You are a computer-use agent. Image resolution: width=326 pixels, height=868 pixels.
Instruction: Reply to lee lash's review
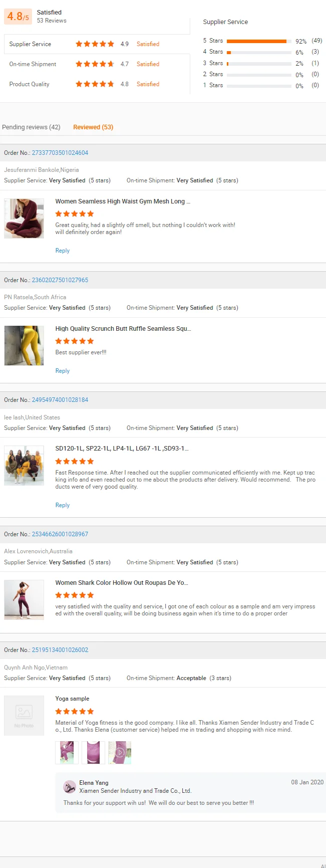pos(63,505)
